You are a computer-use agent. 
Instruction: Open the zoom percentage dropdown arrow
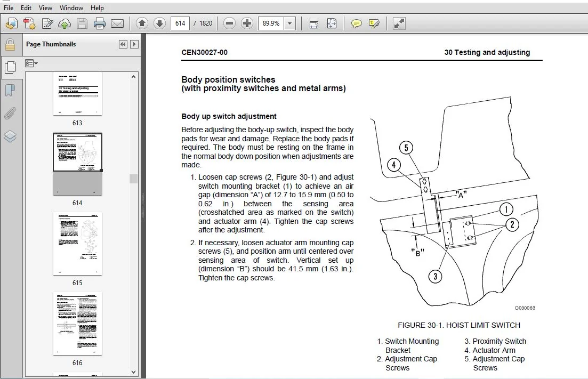(290, 23)
